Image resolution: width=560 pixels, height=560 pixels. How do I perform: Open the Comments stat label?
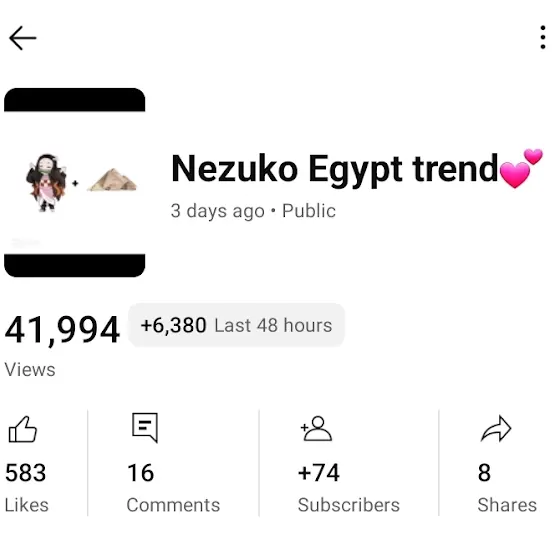173,505
